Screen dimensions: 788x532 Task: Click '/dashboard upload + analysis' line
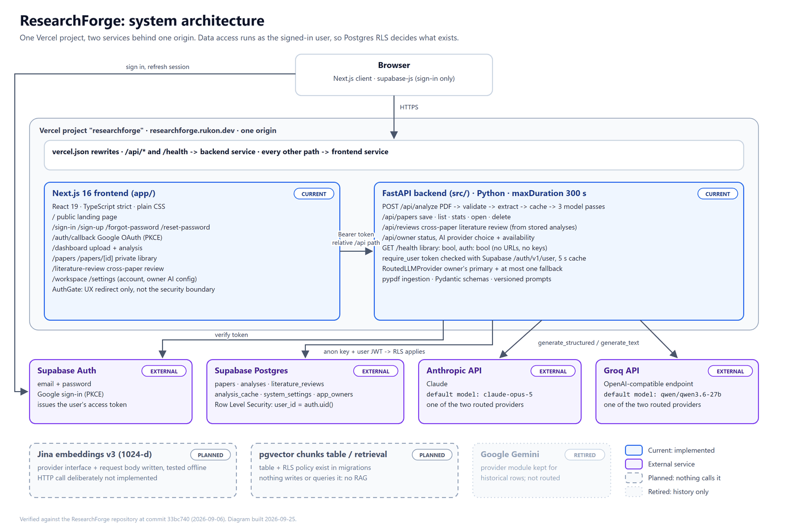(x=98, y=248)
